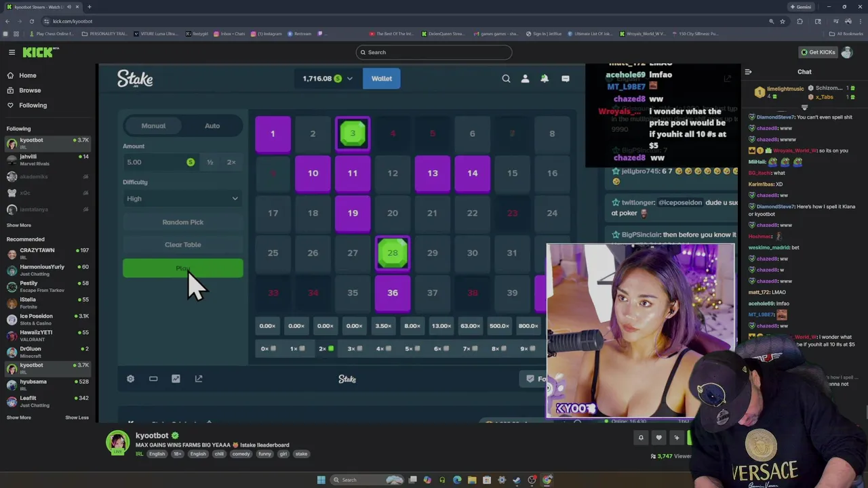Click the kyootbot streamer avatar
This screenshot has height=488, width=868.
[x=117, y=443]
